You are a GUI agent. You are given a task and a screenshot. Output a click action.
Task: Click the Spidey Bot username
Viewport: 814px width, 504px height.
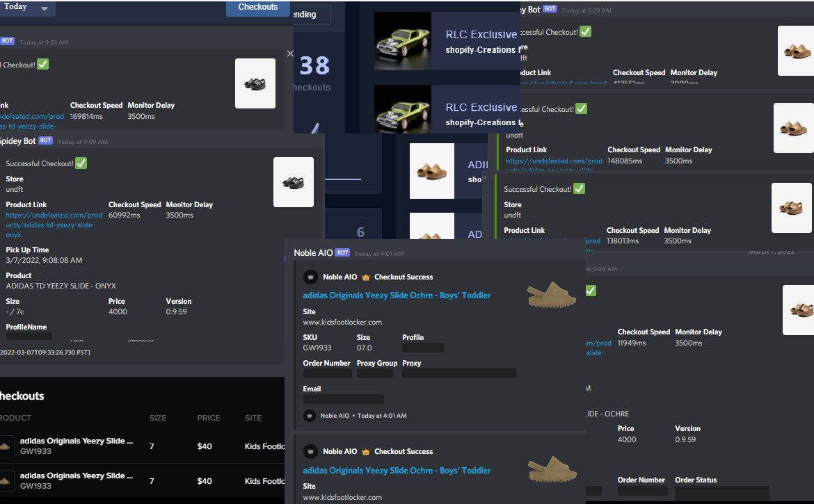(x=17, y=141)
